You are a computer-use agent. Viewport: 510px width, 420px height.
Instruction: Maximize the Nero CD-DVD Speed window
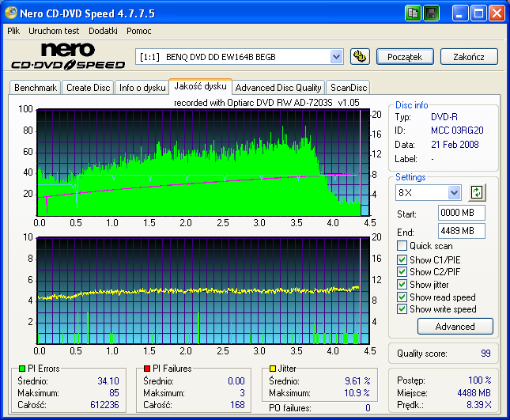(478, 13)
